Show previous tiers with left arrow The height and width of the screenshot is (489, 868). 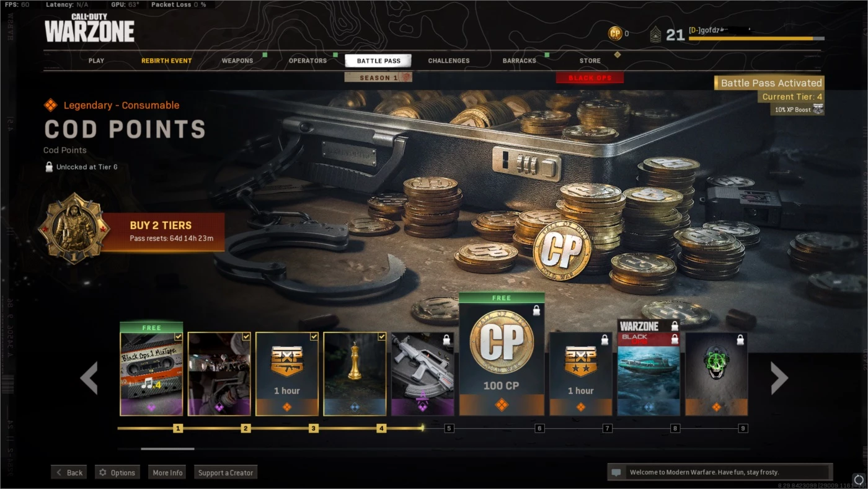89,378
